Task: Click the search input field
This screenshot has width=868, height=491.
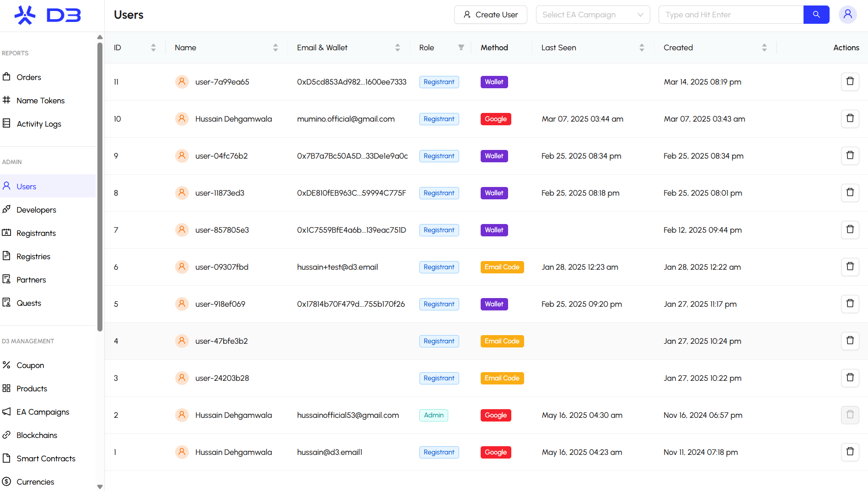Action: pyautogui.click(x=731, y=15)
